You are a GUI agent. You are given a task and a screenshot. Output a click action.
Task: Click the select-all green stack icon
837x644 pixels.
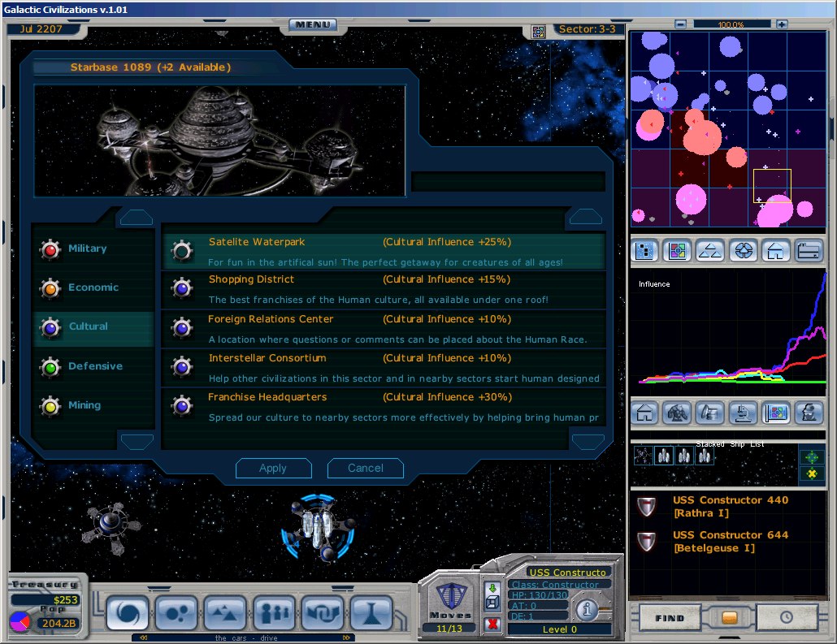pyautogui.click(x=811, y=457)
